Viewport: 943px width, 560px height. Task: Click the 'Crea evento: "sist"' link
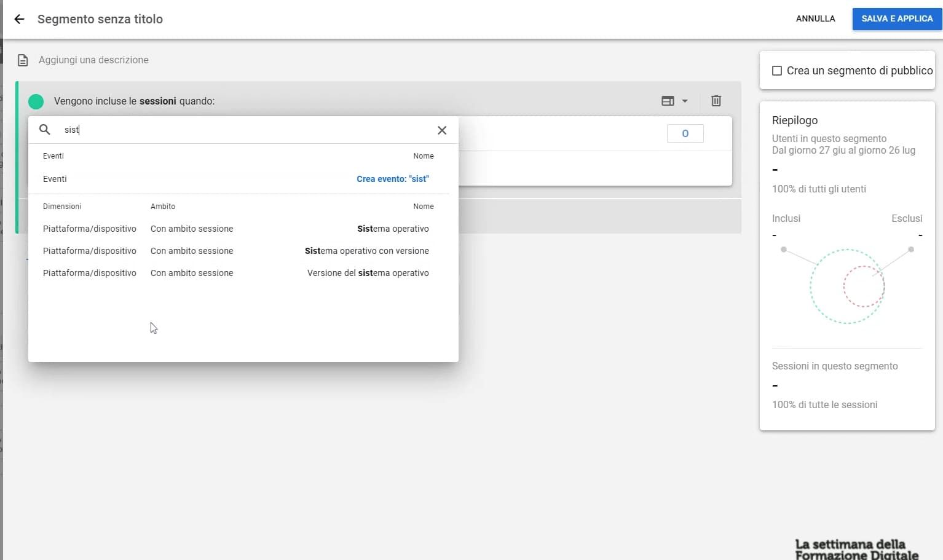[x=393, y=179]
